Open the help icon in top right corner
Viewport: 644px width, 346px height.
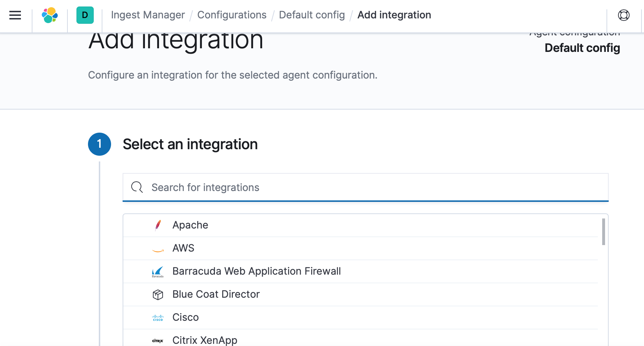pyautogui.click(x=623, y=15)
